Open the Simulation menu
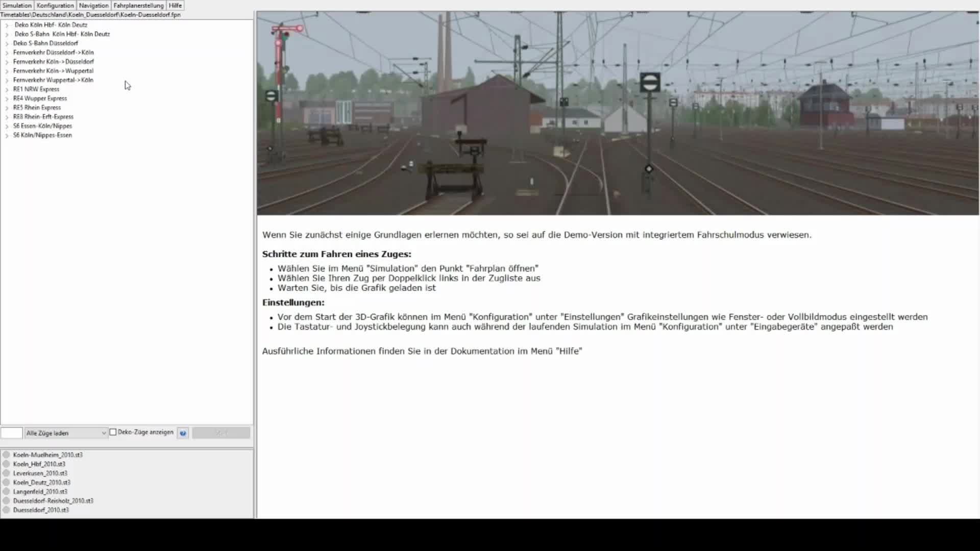Viewport: 980px width, 551px height. click(x=17, y=6)
